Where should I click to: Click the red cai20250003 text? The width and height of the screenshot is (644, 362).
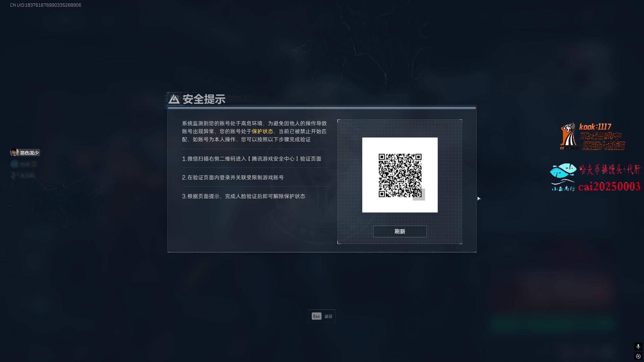[x=609, y=186]
